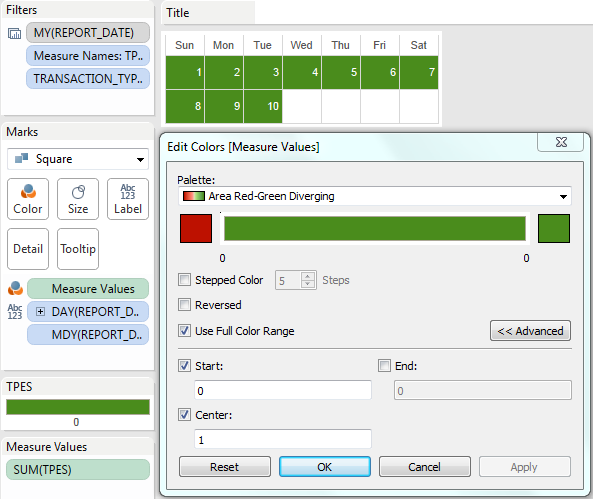Image resolution: width=593 pixels, height=499 pixels.
Task: Uncheck Use Full Color Range
Action: pyautogui.click(x=184, y=331)
